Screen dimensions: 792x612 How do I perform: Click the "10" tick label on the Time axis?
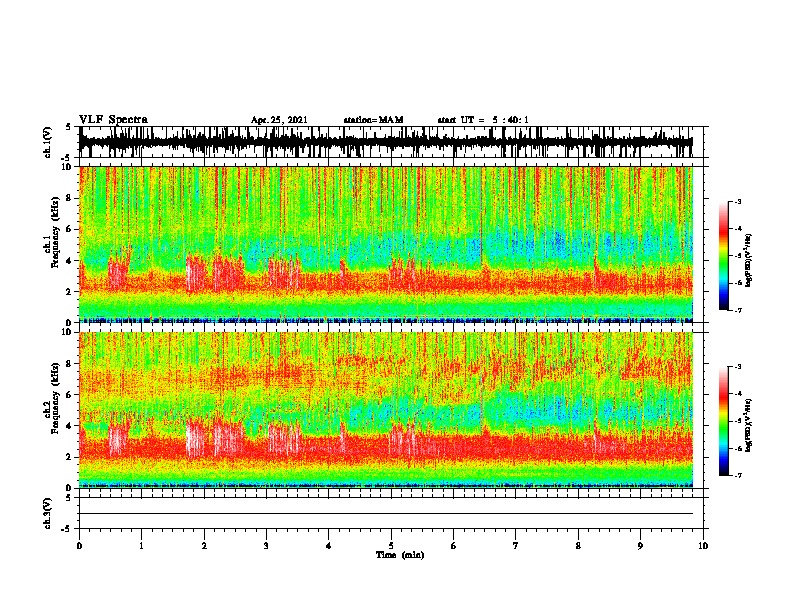pos(703,546)
